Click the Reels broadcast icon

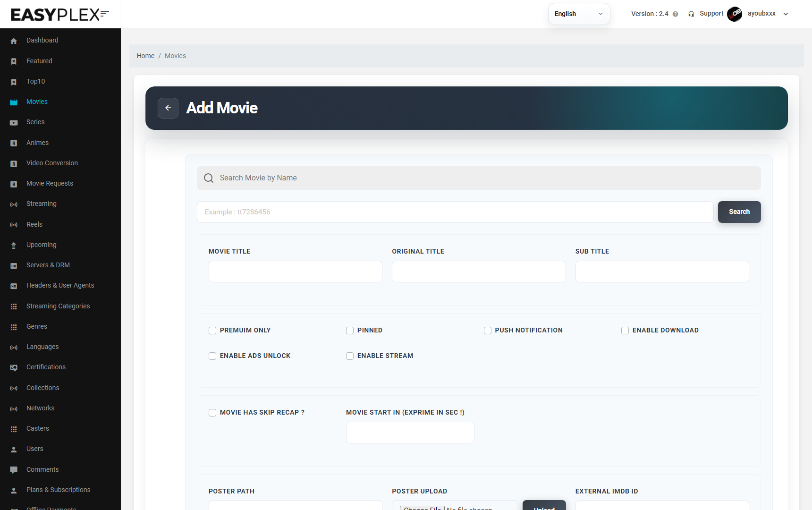pos(14,225)
